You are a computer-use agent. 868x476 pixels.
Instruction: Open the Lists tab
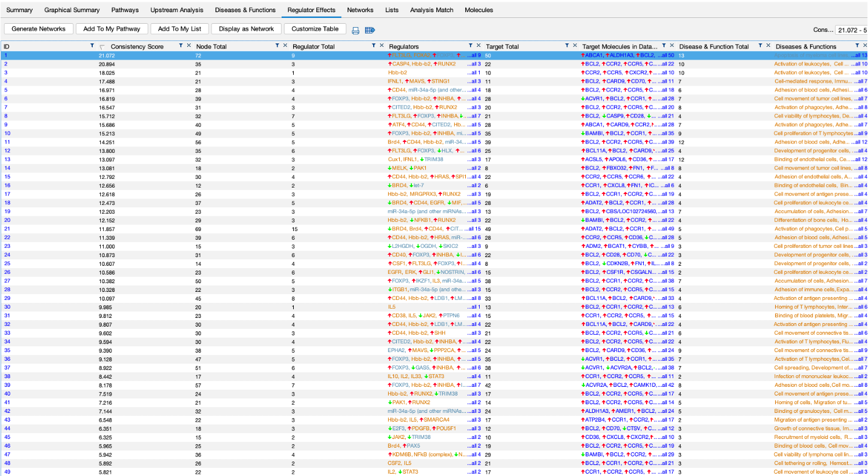click(392, 10)
